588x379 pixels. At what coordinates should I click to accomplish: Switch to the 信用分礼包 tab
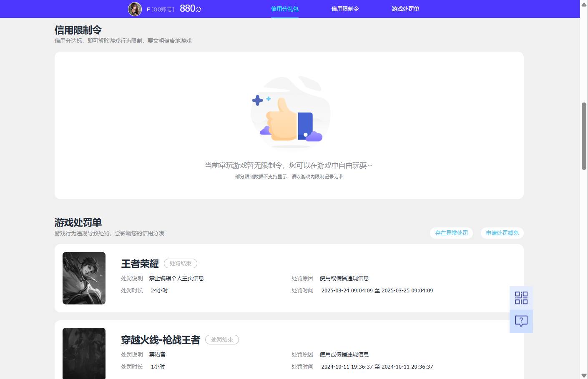285,8
